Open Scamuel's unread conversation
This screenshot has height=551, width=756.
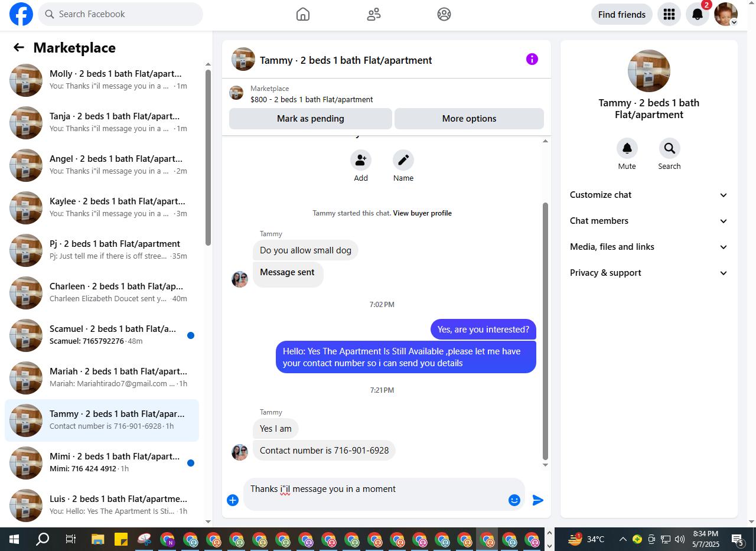tap(102, 335)
